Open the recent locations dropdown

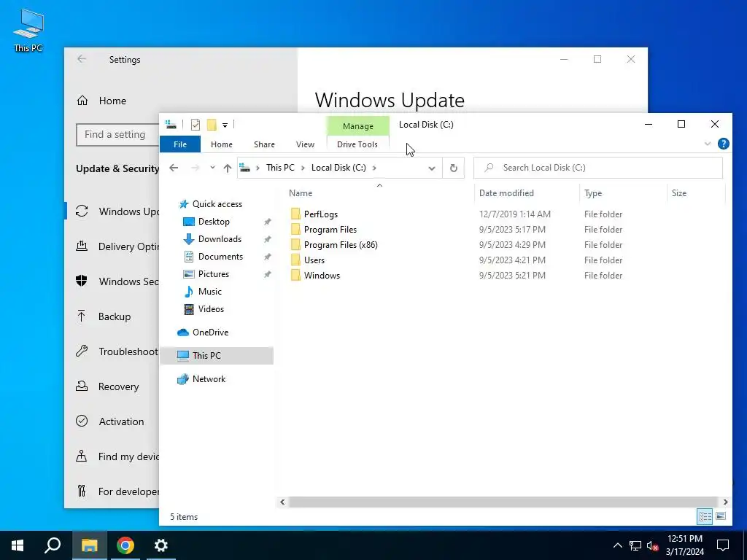click(212, 168)
